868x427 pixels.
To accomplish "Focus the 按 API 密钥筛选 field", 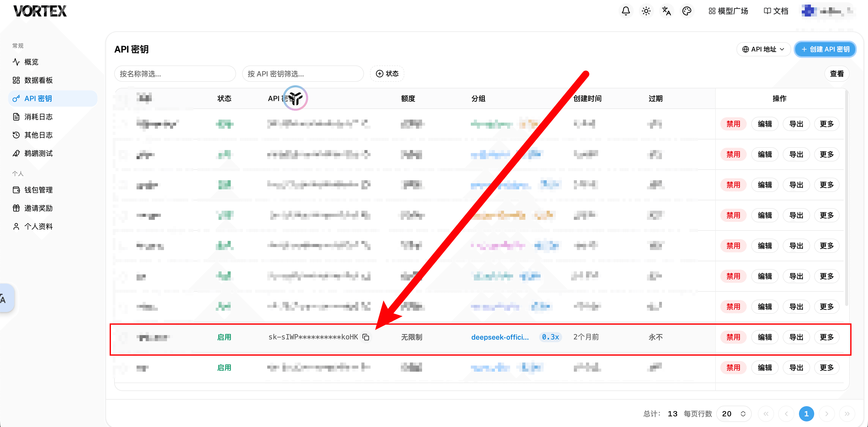I will click(x=303, y=74).
